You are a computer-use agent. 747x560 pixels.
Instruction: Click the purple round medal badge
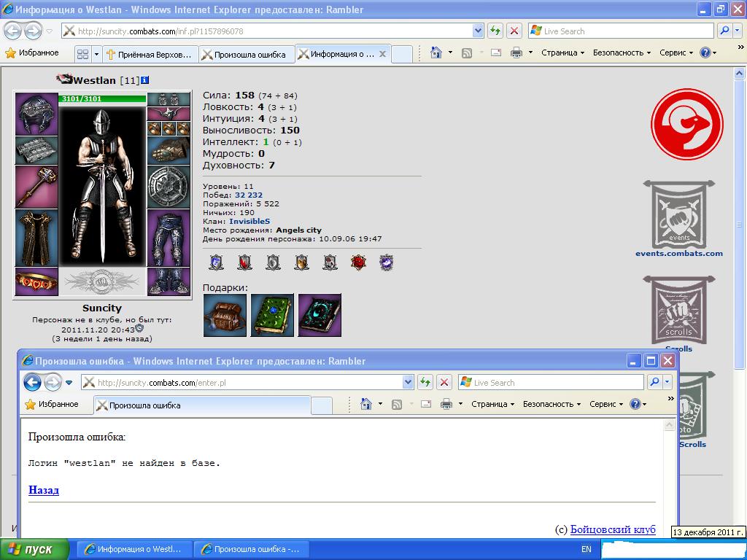point(387,262)
